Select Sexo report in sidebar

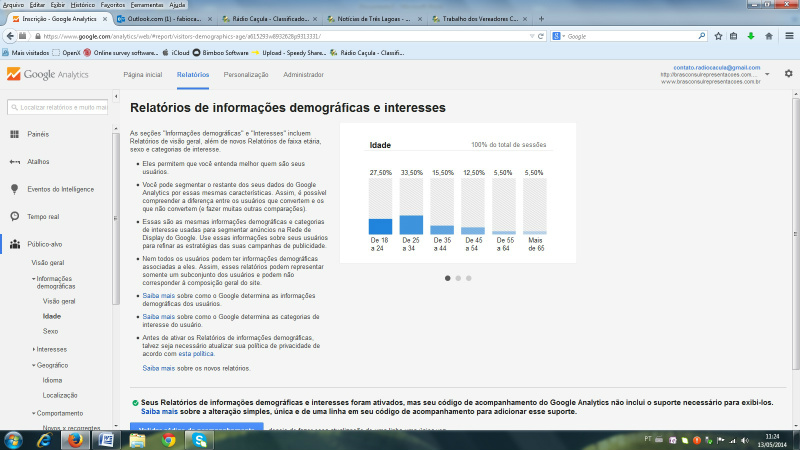click(50, 330)
